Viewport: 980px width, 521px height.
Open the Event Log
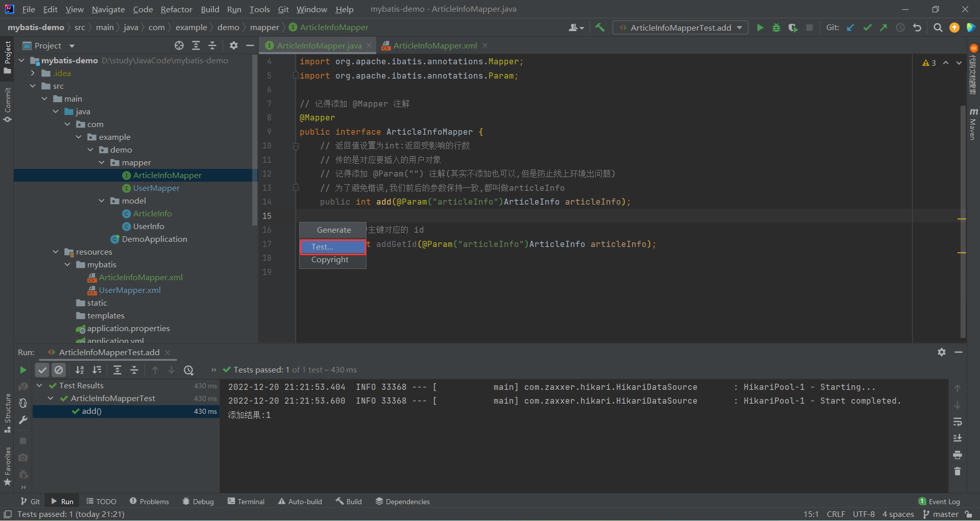pos(939,502)
